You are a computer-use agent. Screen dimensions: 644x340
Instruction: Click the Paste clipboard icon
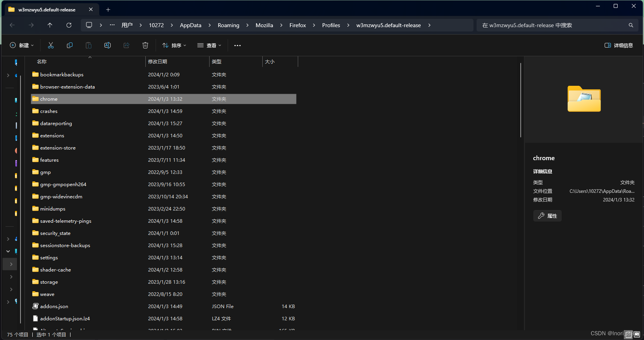[89, 45]
